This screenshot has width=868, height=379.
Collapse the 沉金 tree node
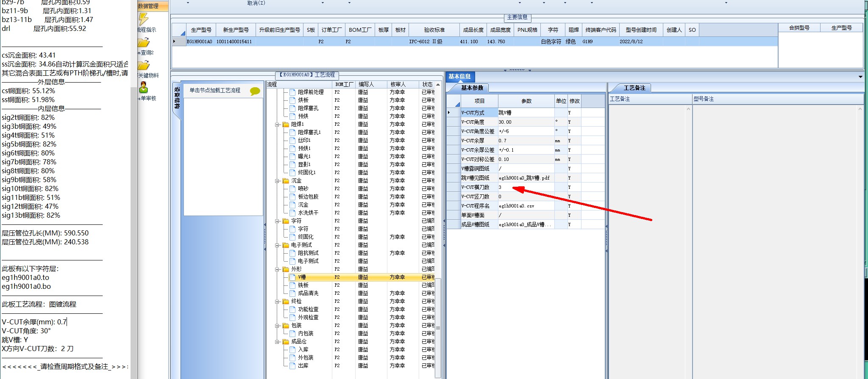point(278,181)
